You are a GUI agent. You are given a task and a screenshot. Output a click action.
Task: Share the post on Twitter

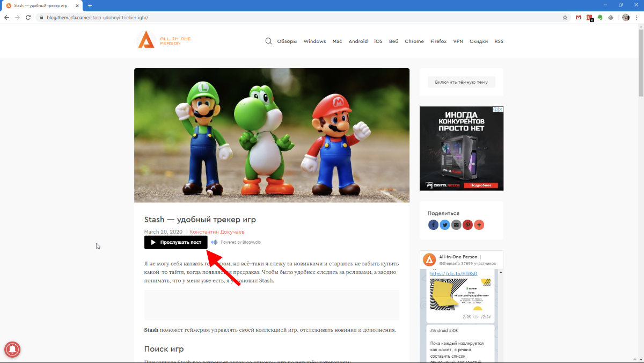445,225
